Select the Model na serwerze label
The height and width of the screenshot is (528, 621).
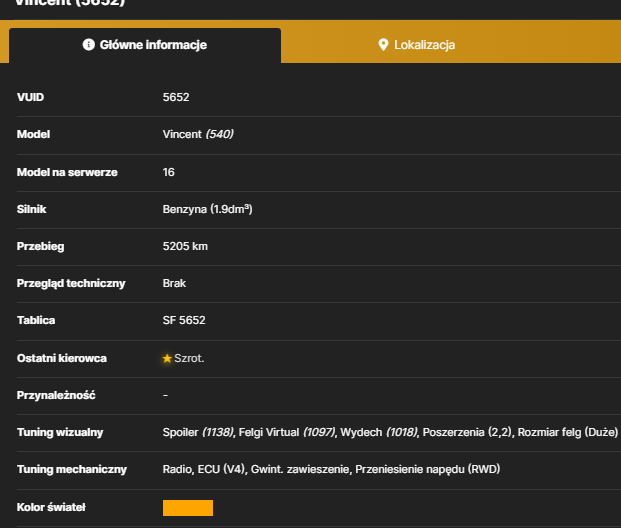(x=67, y=172)
